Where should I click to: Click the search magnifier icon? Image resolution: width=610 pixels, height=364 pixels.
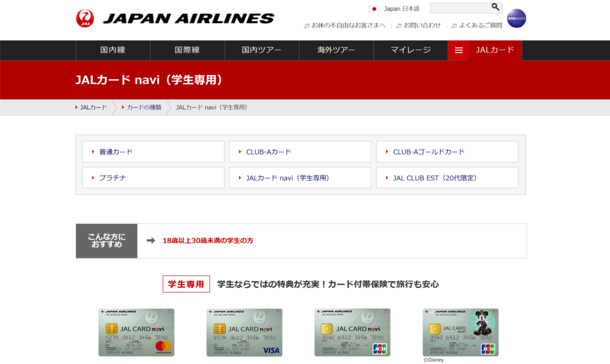tap(496, 7)
